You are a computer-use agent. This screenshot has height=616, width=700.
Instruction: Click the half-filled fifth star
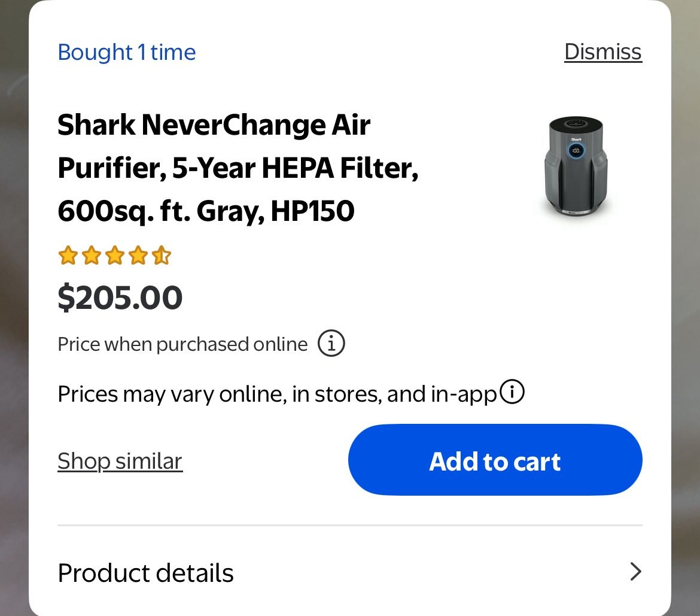click(x=162, y=256)
